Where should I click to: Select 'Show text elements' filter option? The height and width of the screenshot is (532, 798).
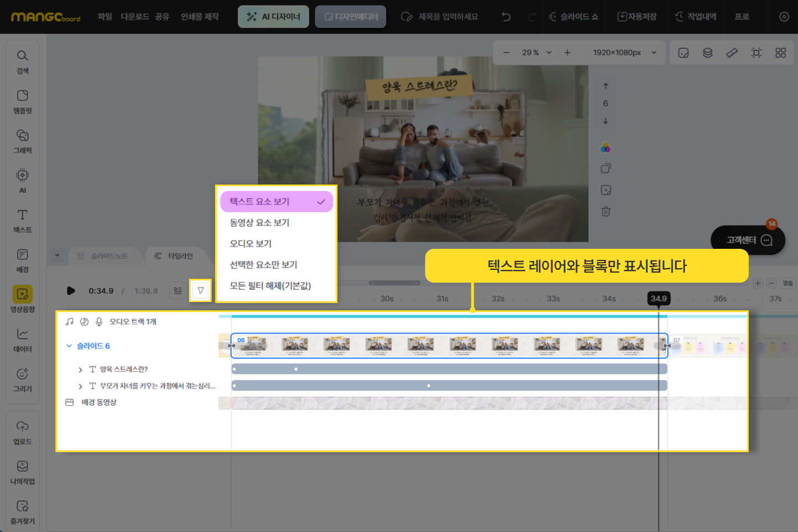click(276, 202)
